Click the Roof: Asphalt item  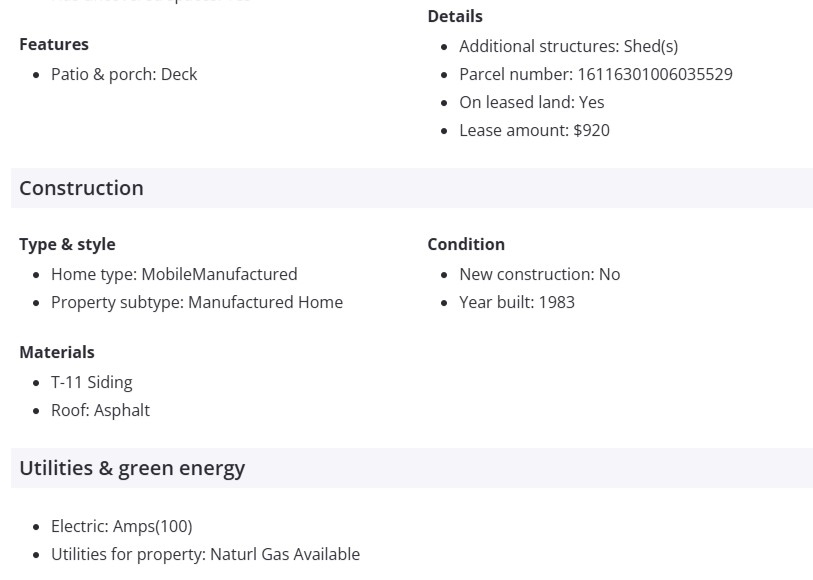coord(100,410)
